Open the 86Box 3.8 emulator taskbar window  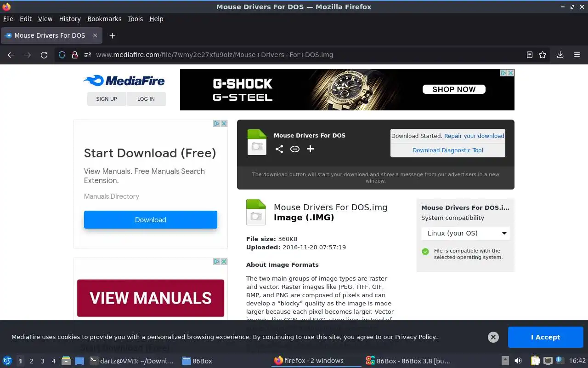tap(408, 361)
